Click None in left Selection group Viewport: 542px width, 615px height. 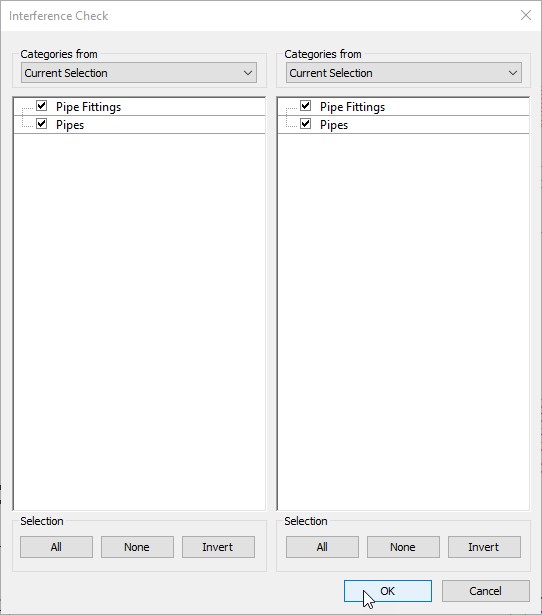(x=137, y=547)
